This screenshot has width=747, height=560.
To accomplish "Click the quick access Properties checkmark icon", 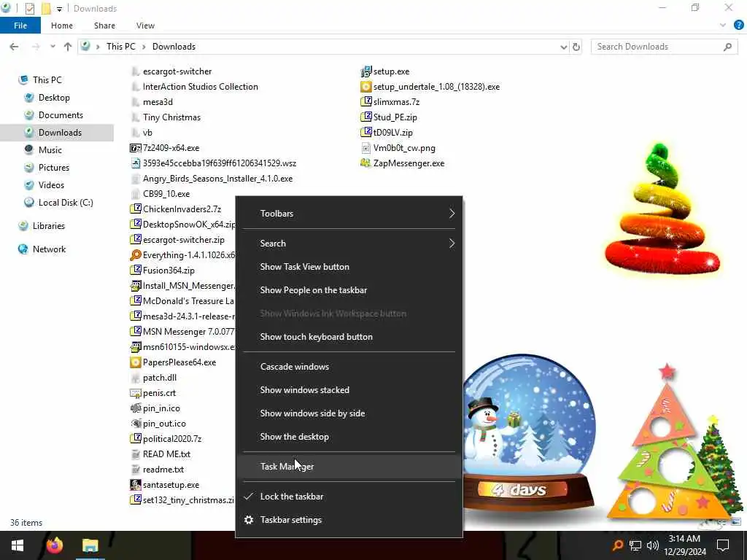I will [29, 9].
